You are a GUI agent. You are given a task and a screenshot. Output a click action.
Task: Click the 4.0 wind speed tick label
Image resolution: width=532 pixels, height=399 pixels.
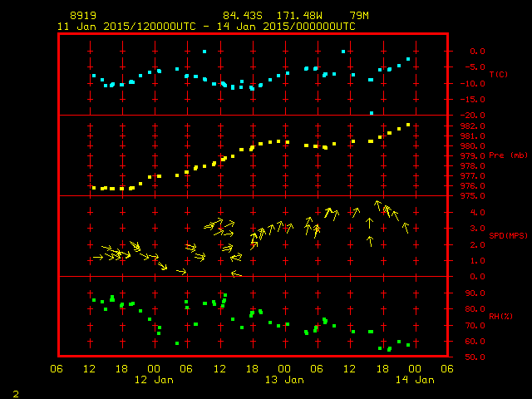tap(477, 213)
